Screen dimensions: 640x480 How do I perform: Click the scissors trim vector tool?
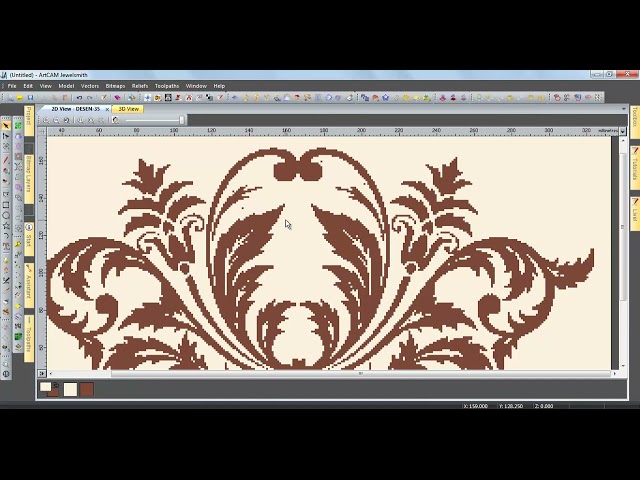6,280
